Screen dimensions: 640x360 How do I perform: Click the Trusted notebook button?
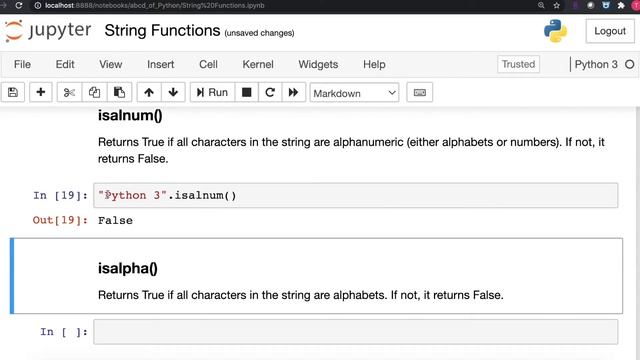pyautogui.click(x=518, y=64)
